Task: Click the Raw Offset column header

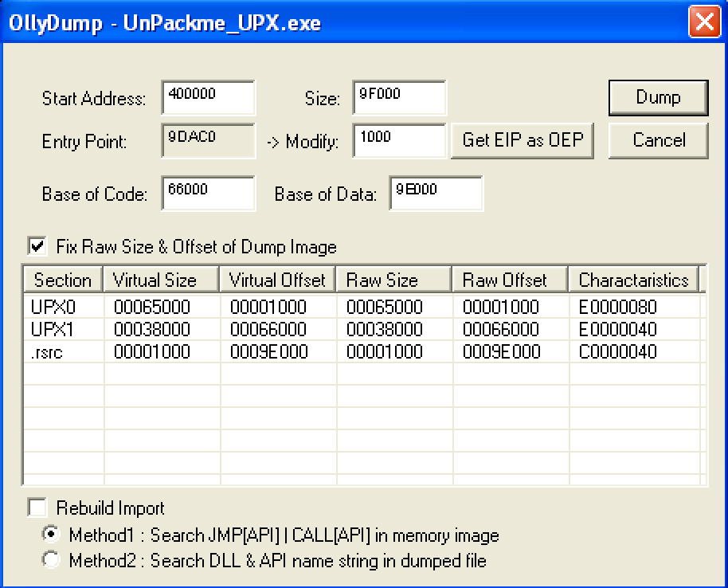Action: click(511, 280)
